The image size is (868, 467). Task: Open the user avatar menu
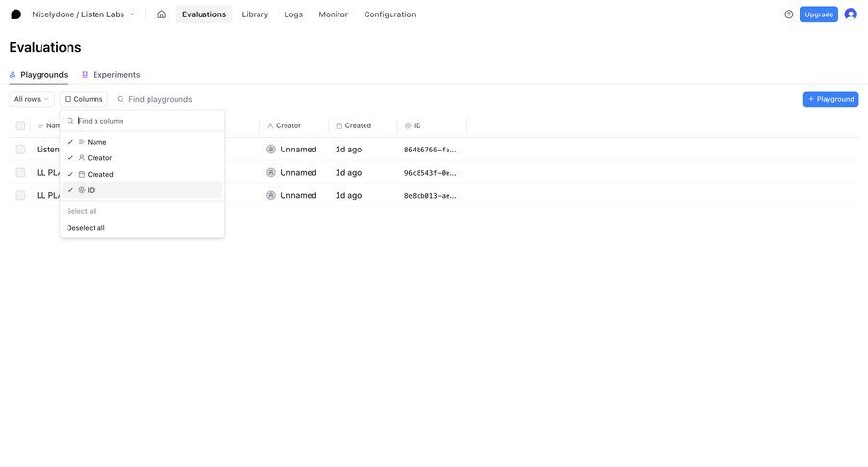(851, 14)
